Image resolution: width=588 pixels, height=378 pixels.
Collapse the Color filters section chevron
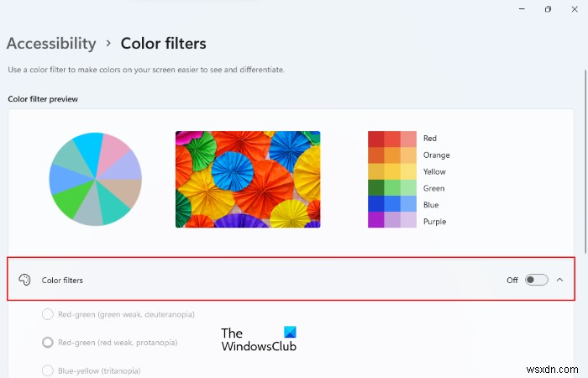pyautogui.click(x=560, y=280)
